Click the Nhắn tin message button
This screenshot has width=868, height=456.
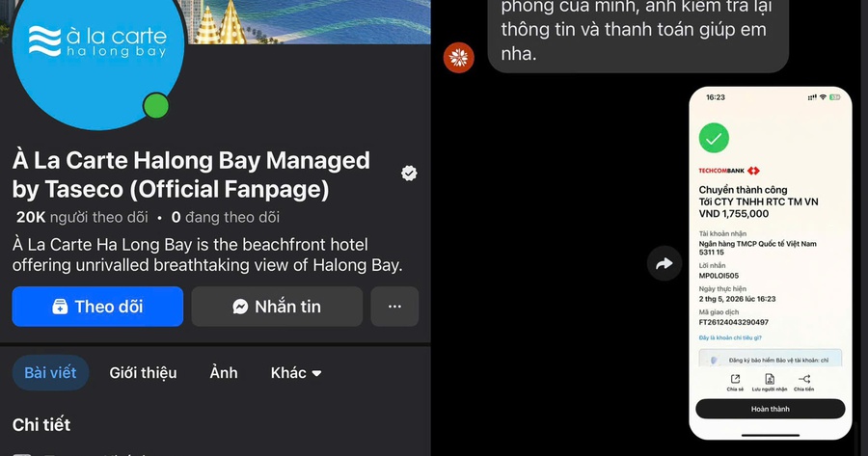277,307
